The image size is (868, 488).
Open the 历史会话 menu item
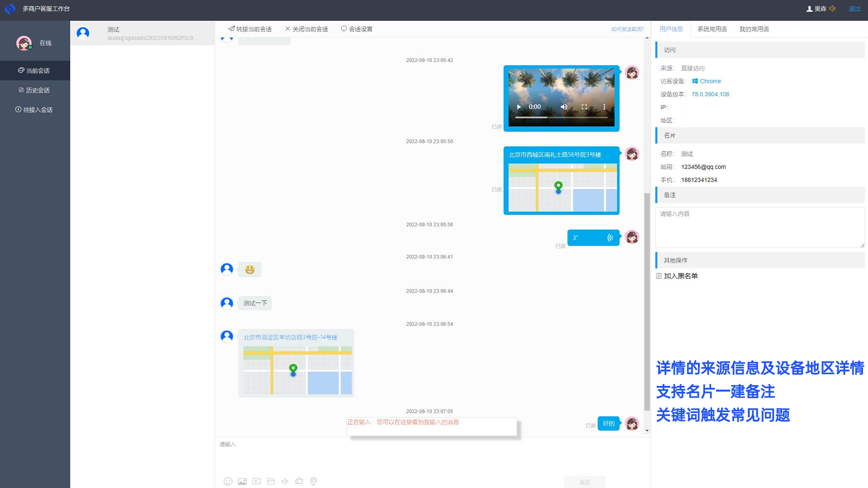pyautogui.click(x=35, y=90)
